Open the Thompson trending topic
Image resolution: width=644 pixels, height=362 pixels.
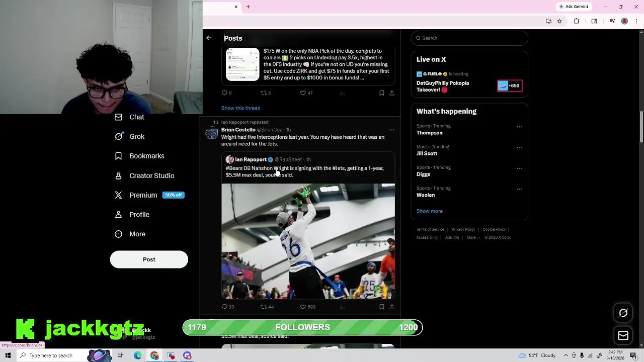point(429,133)
